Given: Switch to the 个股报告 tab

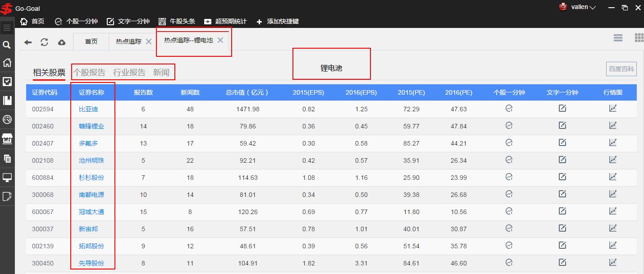Looking at the screenshot, I should coord(89,73).
